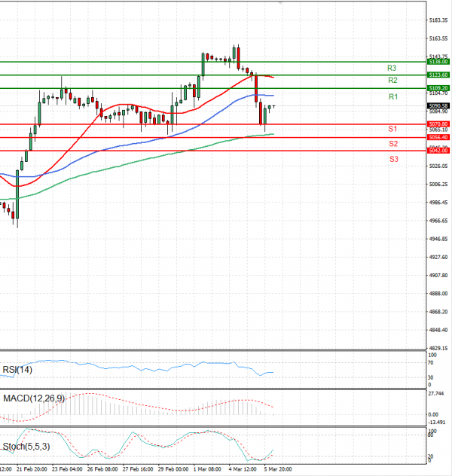Image resolution: width=452 pixels, height=476 pixels.
Task: Click the 4986.45 price axis value
Action: click(438, 203)
